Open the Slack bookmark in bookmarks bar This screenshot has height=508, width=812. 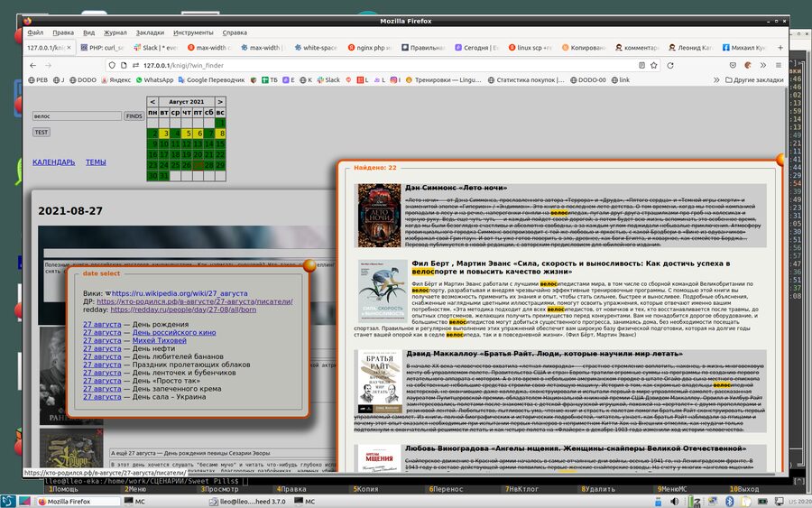tap(328, 79)
